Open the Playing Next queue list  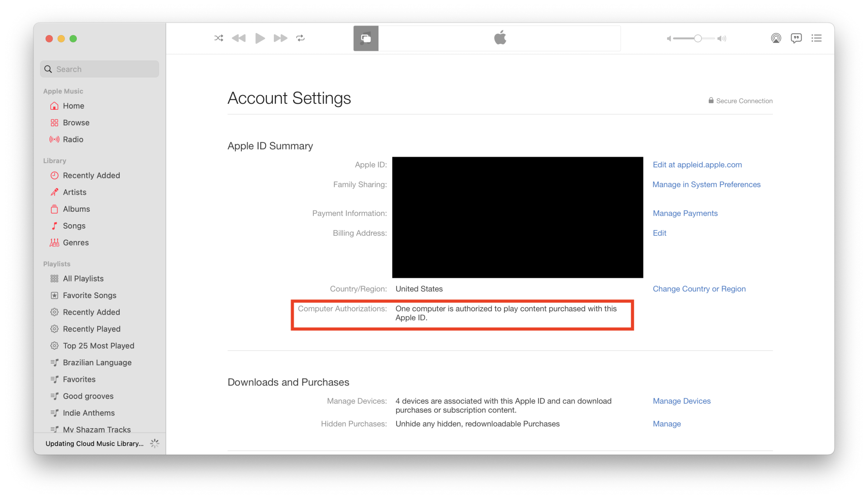[x=816, y=38]
